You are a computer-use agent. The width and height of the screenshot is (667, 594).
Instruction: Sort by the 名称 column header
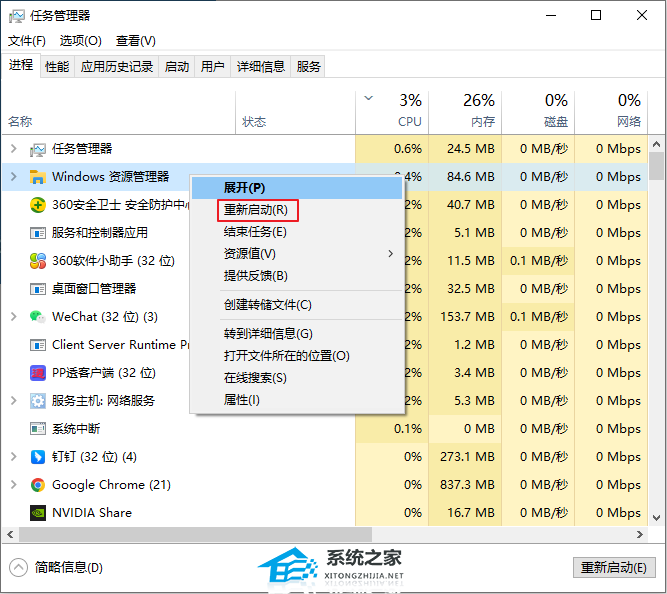[119, 113]
